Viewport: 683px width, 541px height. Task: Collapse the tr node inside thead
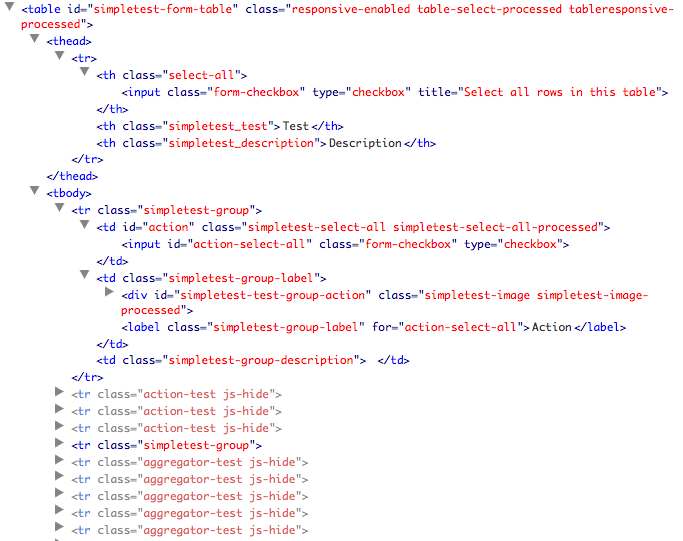60,56
